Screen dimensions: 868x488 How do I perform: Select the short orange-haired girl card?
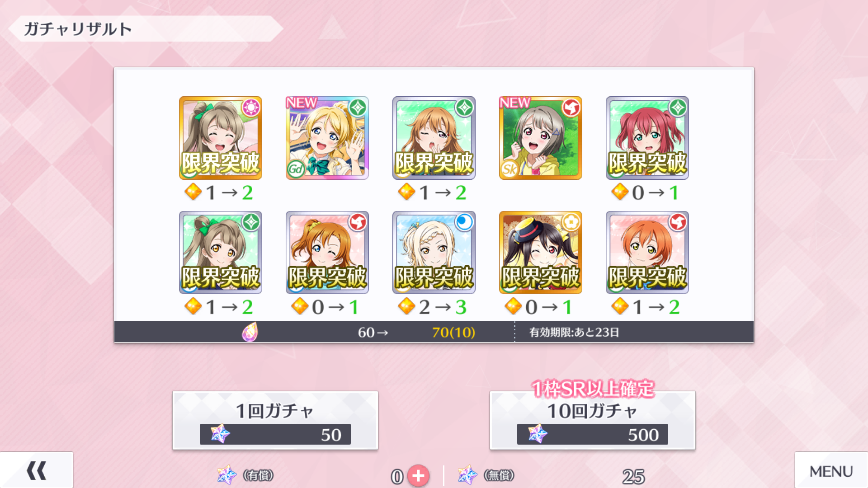647,253
